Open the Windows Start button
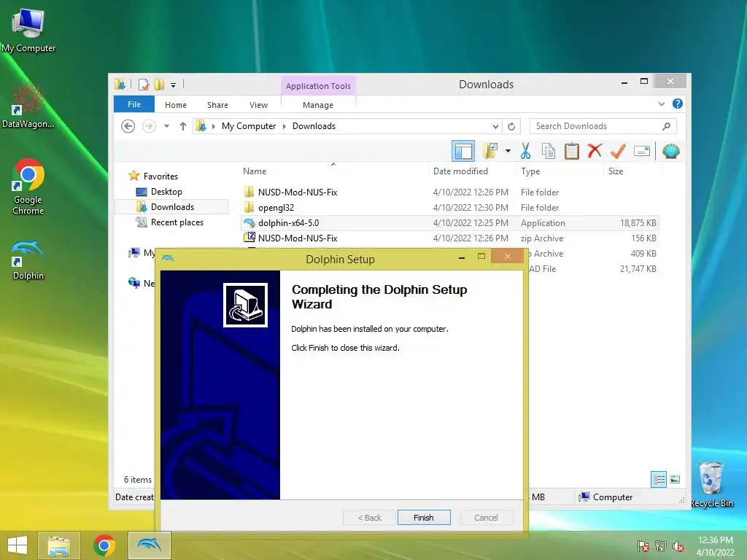The image size is (747, 560). tap(18, 545)
